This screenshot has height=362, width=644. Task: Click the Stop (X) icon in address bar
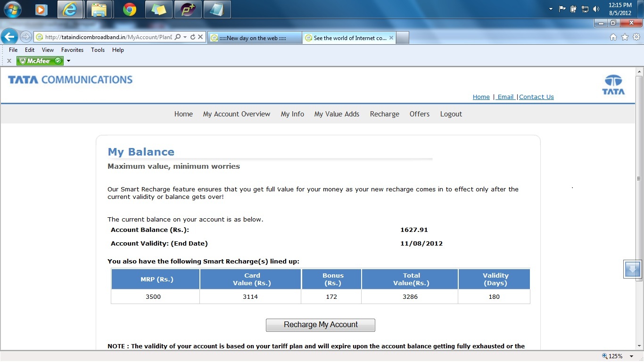pos(200,37)
